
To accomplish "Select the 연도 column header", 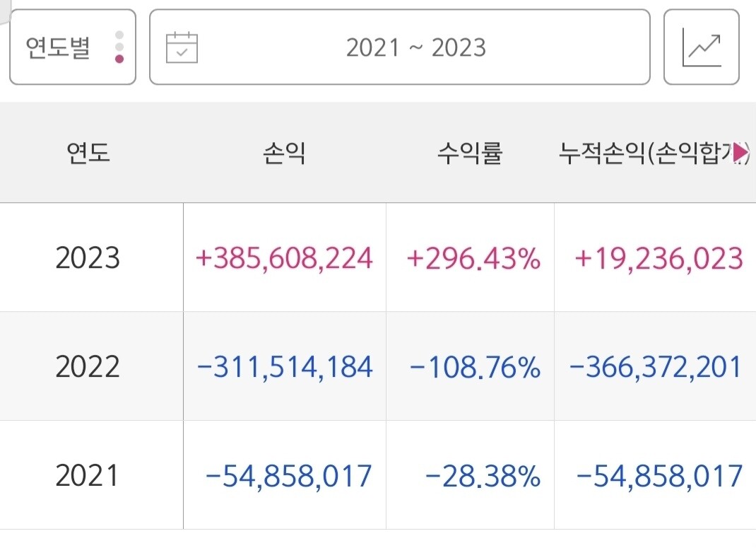I will tap(88, 153).
